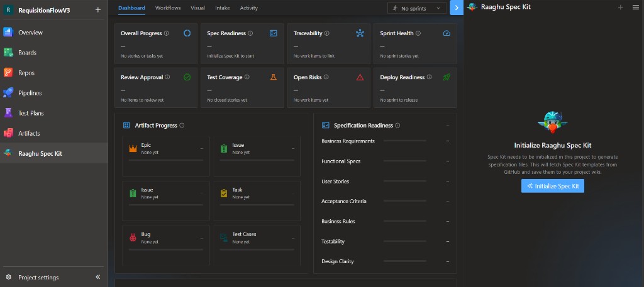The height and width of the screenshot is (287, 644).
Task: Go to Repos in the sidebar
Action: coord(54,73)
